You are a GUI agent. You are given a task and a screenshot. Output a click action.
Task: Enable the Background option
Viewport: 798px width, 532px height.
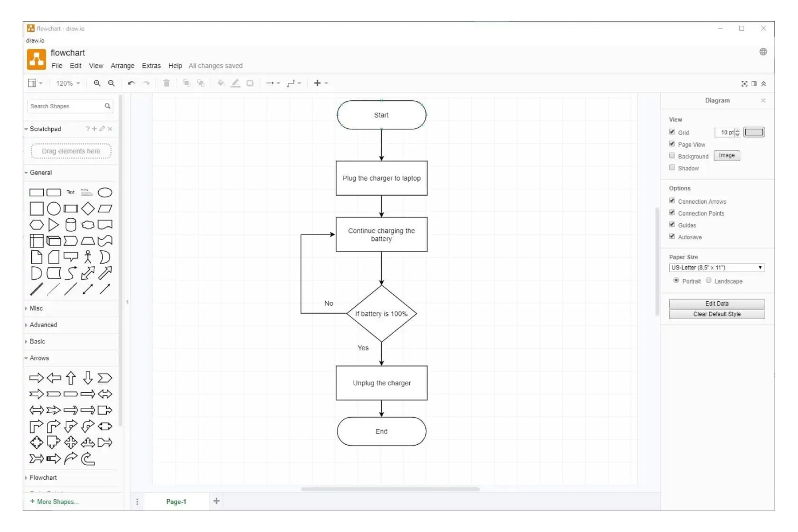pyautogui.click(x=672, y=155)
